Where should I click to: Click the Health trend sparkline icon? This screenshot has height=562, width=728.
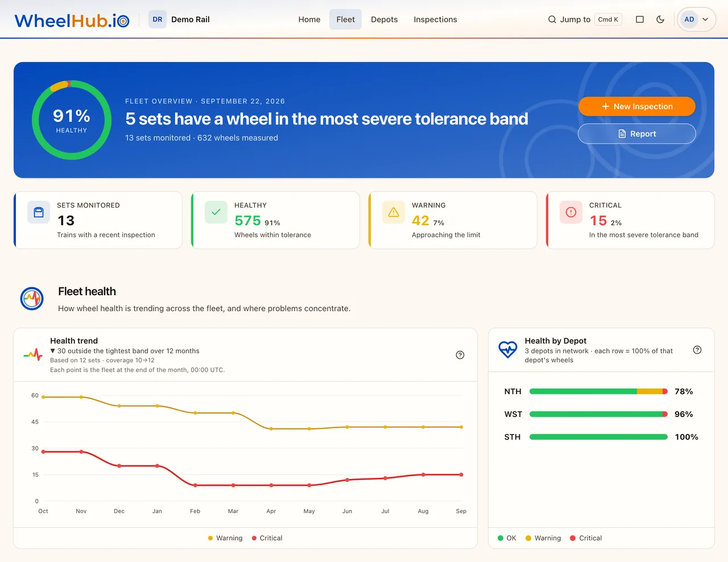click(33, 355)
